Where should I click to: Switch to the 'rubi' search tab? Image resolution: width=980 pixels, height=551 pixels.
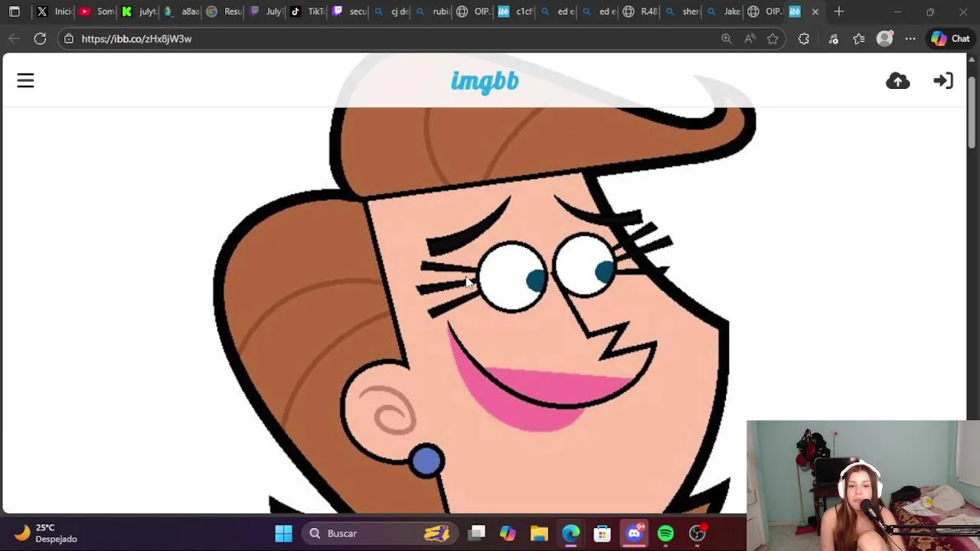coord(433,11)
